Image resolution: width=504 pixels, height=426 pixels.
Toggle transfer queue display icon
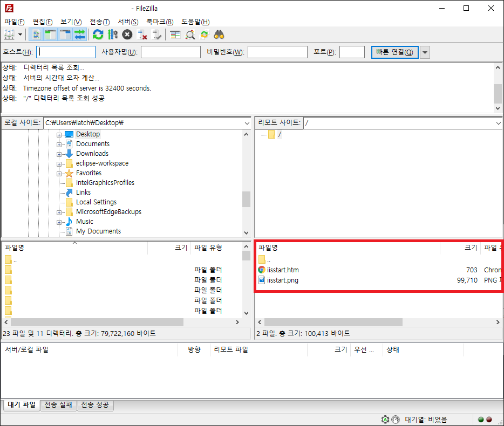(80, 35)
